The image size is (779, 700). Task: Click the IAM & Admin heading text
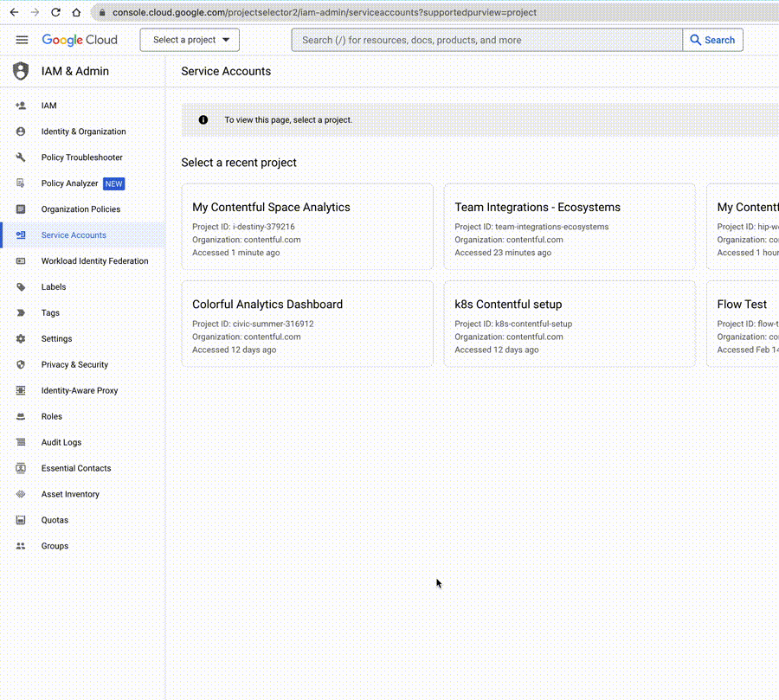click(75, 71)
